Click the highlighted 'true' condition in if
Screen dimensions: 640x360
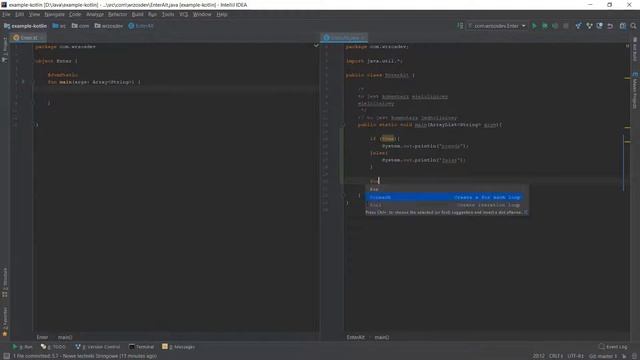click(388, 139)
